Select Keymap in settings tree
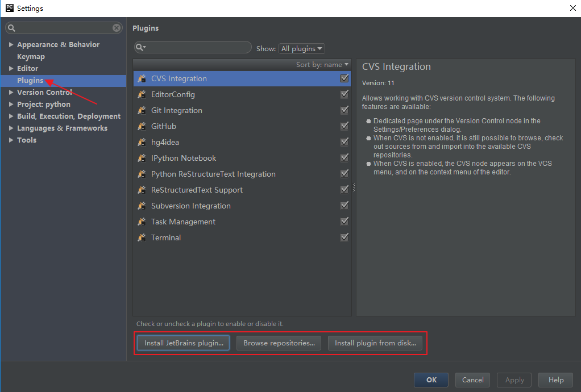581x392 pixels. (x=31, y=57)
